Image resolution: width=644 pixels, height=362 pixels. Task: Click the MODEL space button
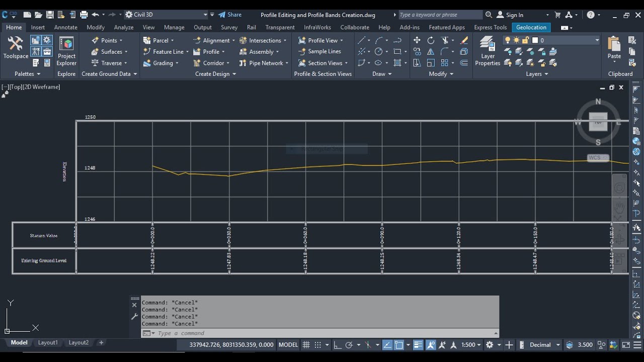(x=288, y=345)
